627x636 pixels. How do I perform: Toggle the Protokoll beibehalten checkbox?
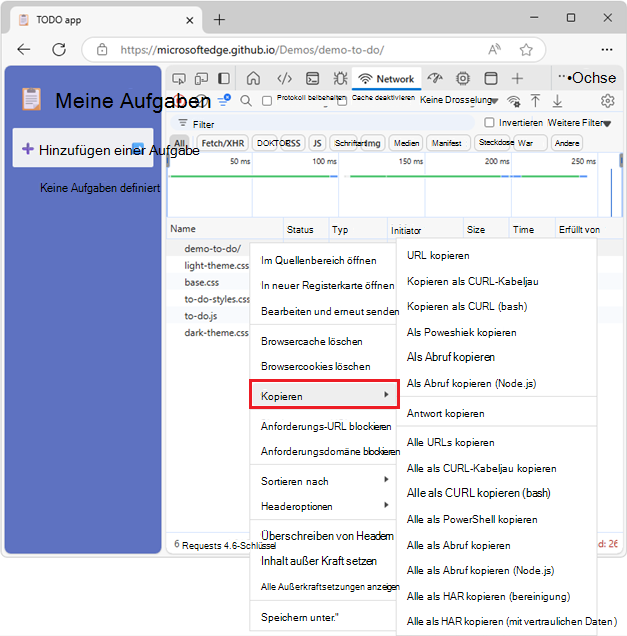tap(267, 101)
